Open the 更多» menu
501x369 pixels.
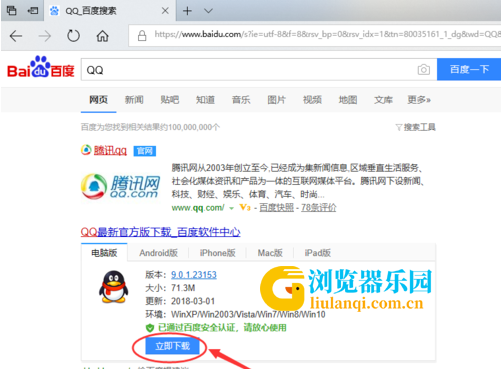pyautogui.click(x=419, y=100)
